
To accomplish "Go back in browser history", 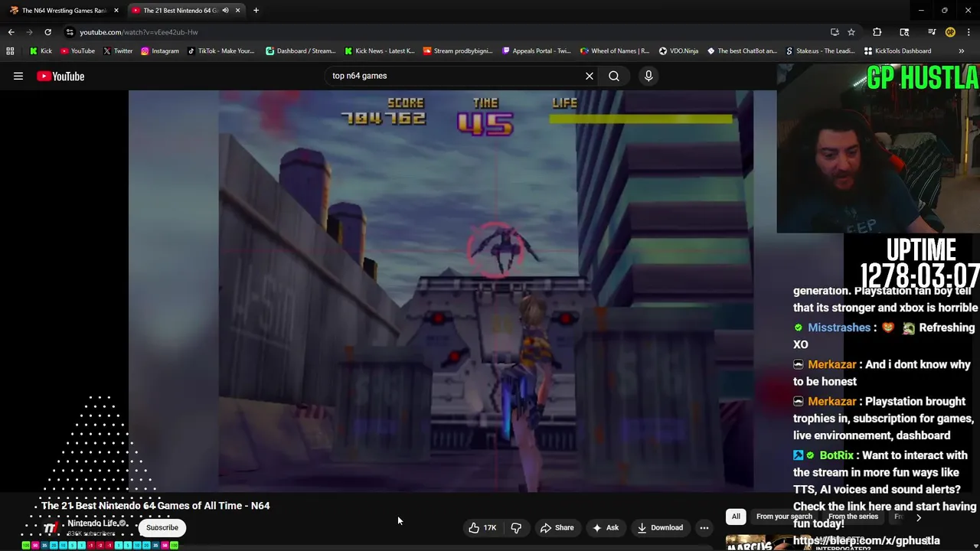I will (11, 32).
